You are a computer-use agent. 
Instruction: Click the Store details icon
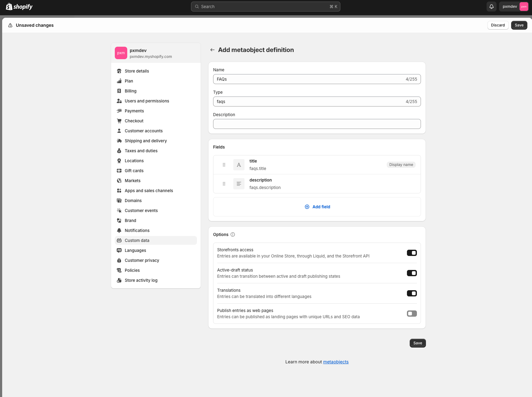point(119,71)
